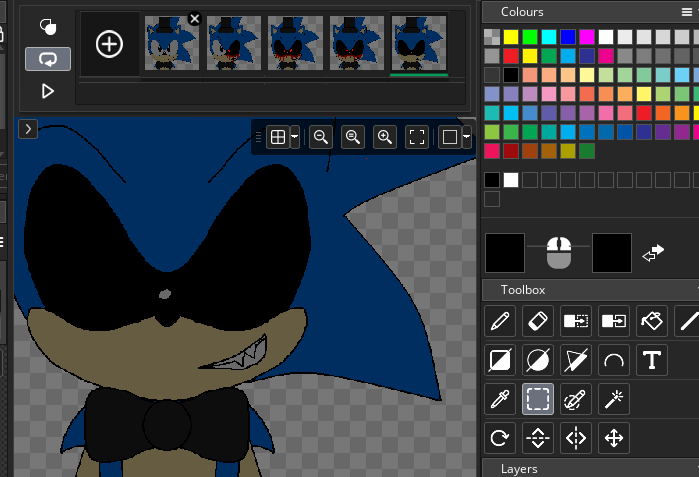Click the Layers panel header

tap(590, 468)
